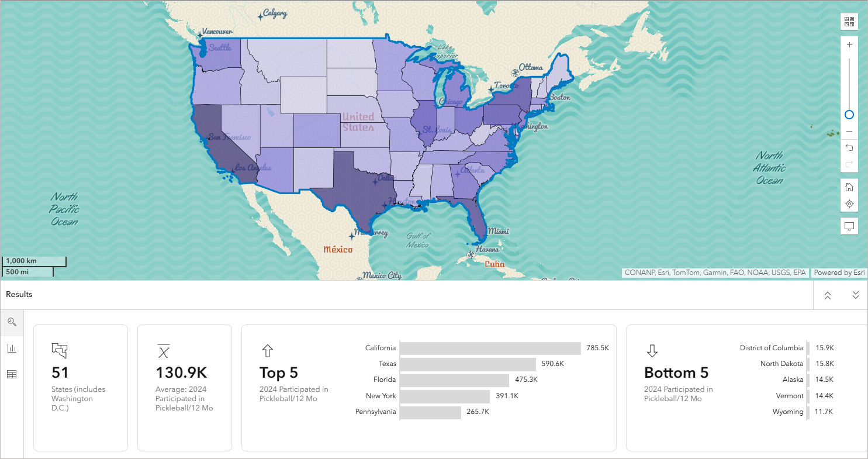Activate the find-my-location crosshair tool
Viewport: 868px width, 459px height.
[x=849, y=203]
